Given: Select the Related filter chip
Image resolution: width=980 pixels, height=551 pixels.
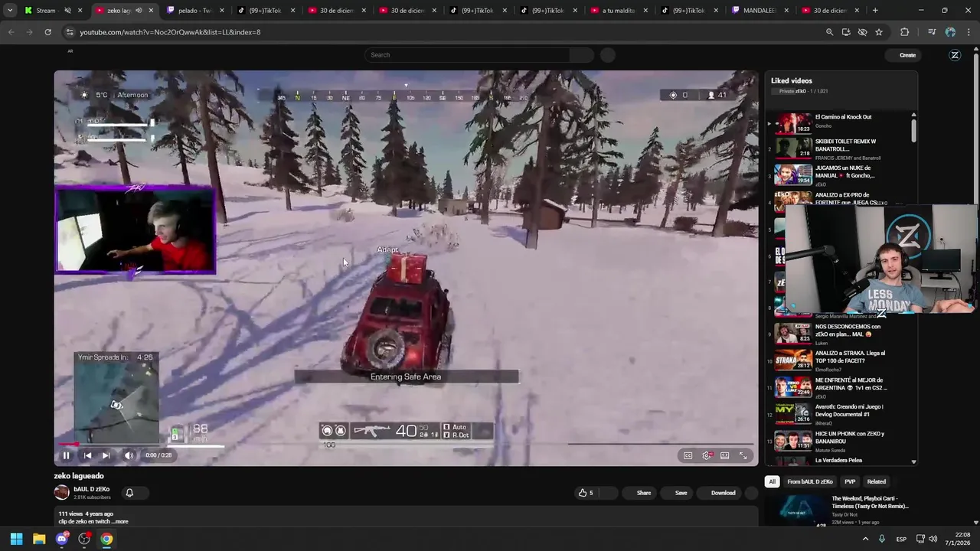Looking at the screenshot, I should (x=877, y=481).
